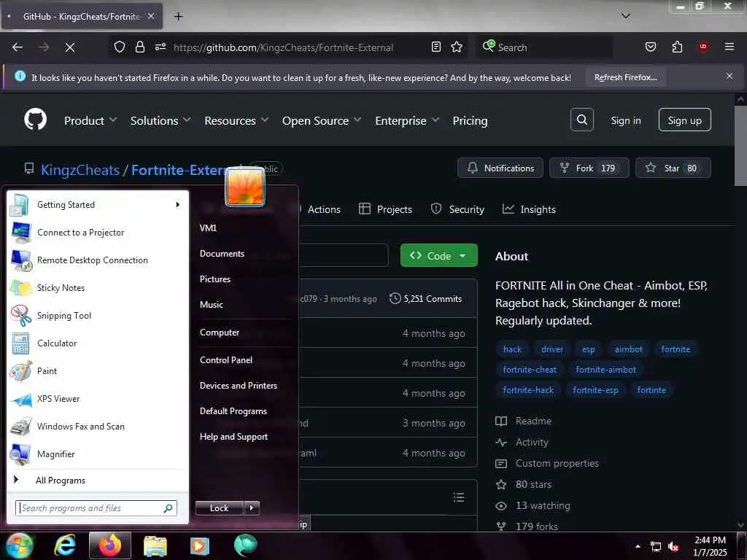Image resolution: width=747 pixels, height=560 pixels.
Task: Open shutdown options arrow beside Lock
Action: pos(252,508)
